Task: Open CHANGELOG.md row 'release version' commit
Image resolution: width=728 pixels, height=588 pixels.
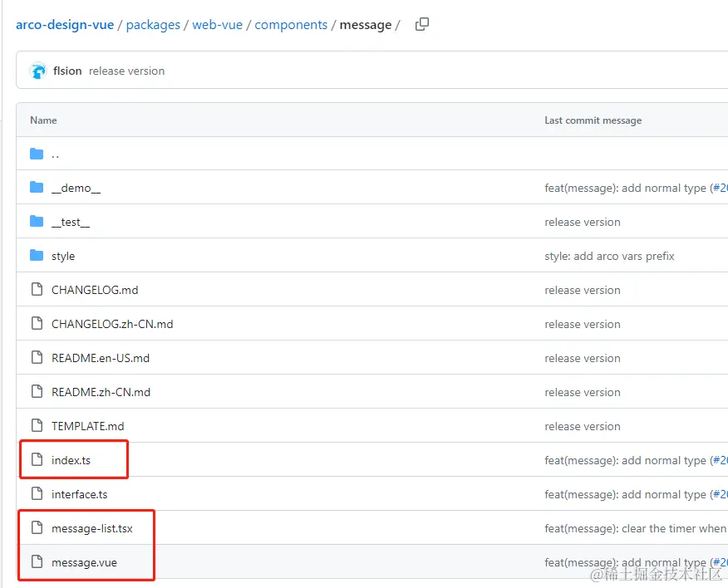Action: pyautogui.click(x=583, y=290)
